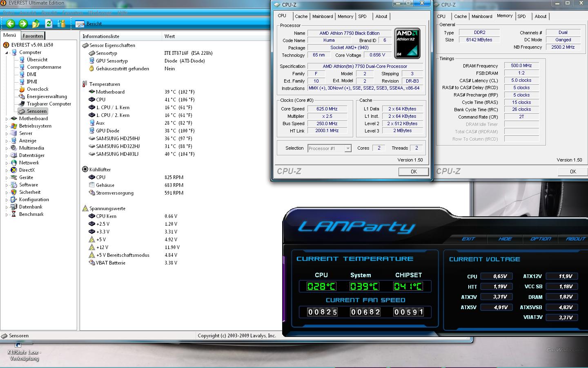Open the SPD tab in first CPU-Z window

coord(363,16)
